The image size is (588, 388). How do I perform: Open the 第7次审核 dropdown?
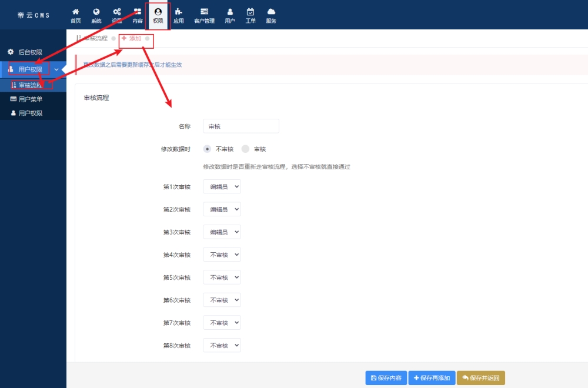(x=222, y=323)
